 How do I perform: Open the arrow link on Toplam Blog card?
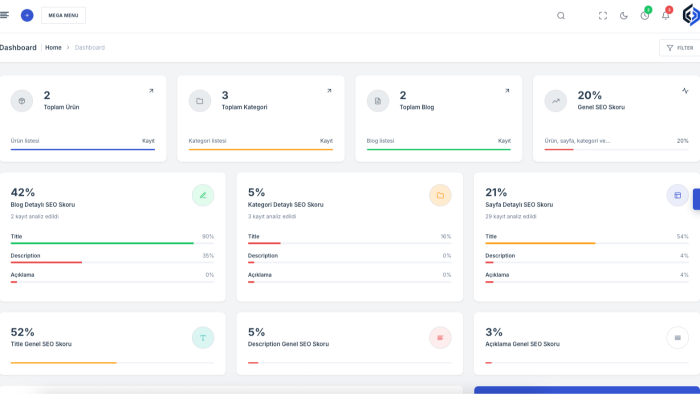pyautogui.click(x=507, y=91)
